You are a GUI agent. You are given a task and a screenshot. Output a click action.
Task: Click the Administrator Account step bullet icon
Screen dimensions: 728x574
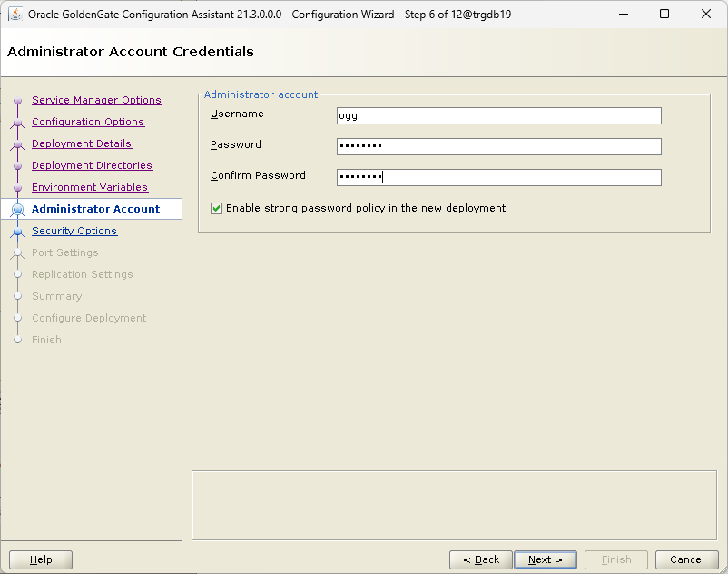pos(17,210)
